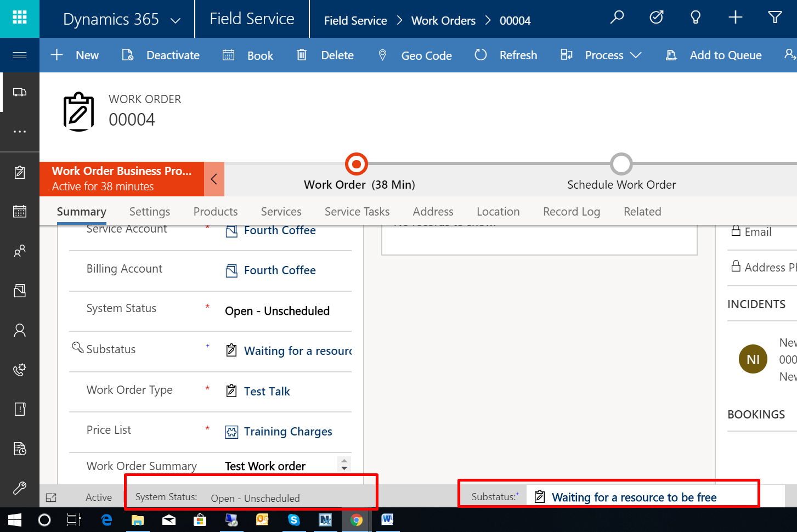The image size is (797, 532).
Task: Open the Products tab
Action: [x=216, y=212]
